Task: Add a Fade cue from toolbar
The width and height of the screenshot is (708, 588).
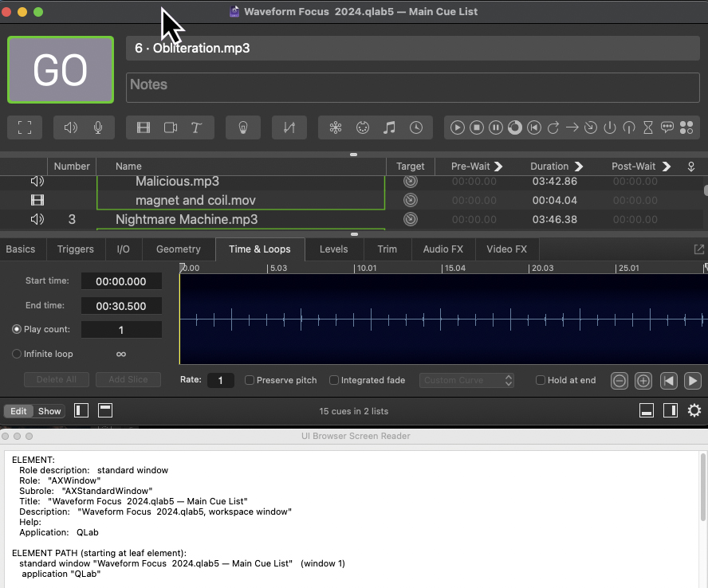Action: pyautogui.click(x=289, y=127)
